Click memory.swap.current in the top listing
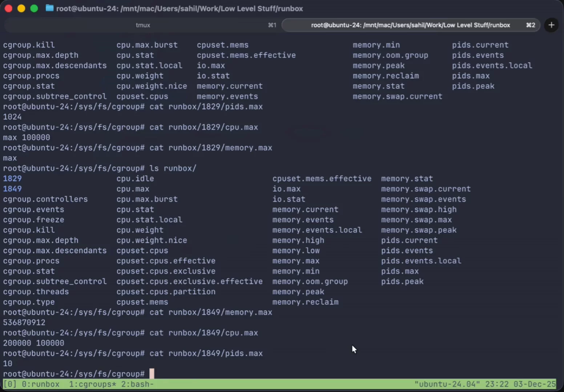This screenshot has height=392, width=564. (x=398, y=97)
